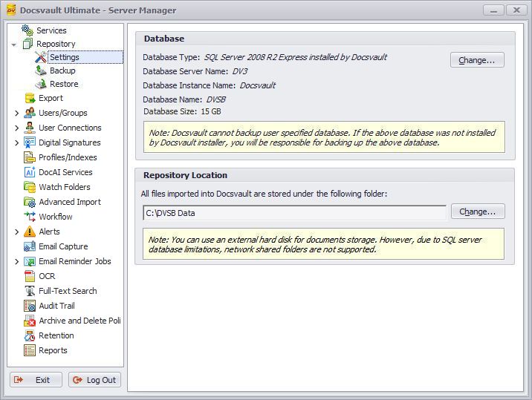Open the Backup item

click(62, 71)
